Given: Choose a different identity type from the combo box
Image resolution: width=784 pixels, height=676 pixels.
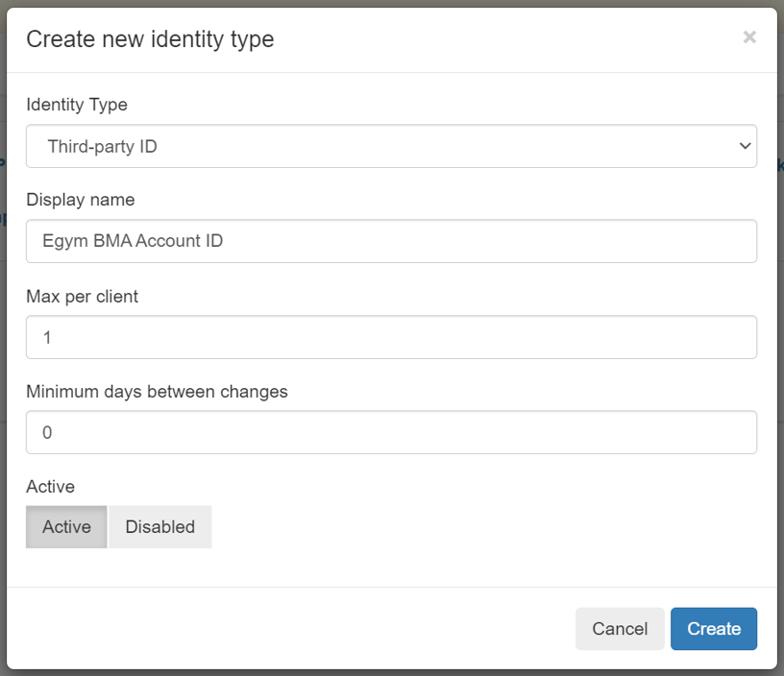Looking at the screenshot, I should point(391,145).
